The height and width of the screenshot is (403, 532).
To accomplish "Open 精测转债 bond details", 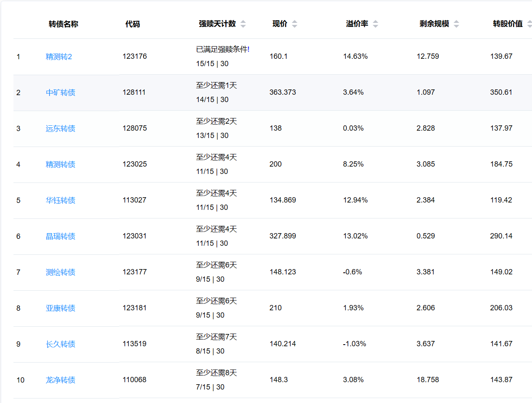I will [60, 165].
